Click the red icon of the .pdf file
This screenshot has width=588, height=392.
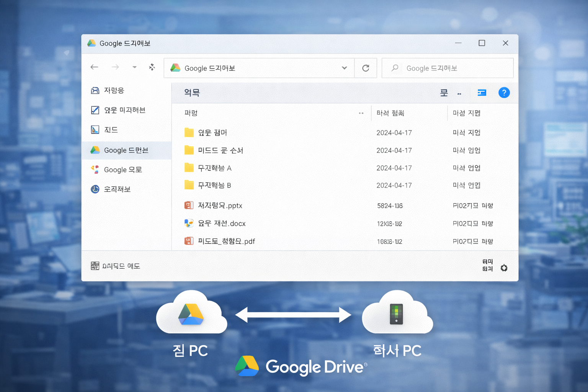pos(189,241)
